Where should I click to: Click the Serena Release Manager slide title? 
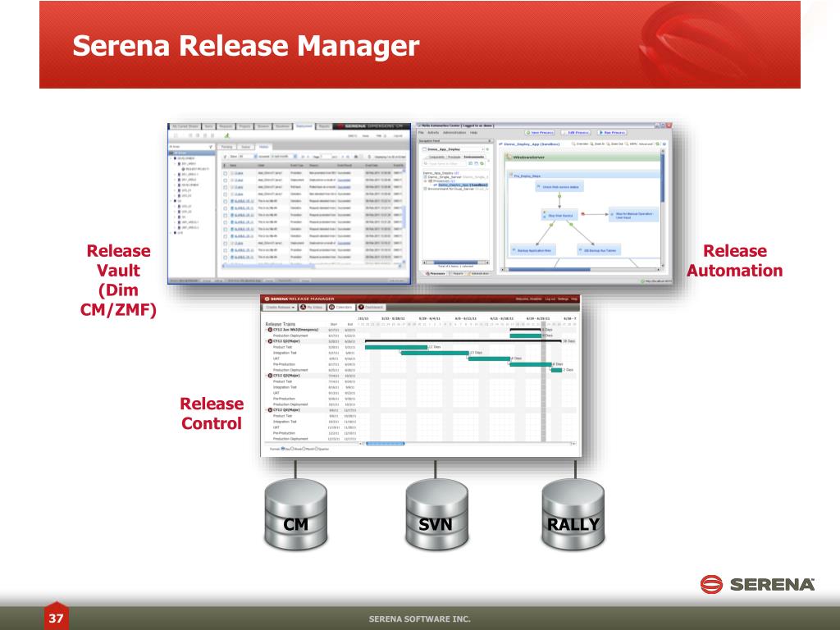click(246, 46)
